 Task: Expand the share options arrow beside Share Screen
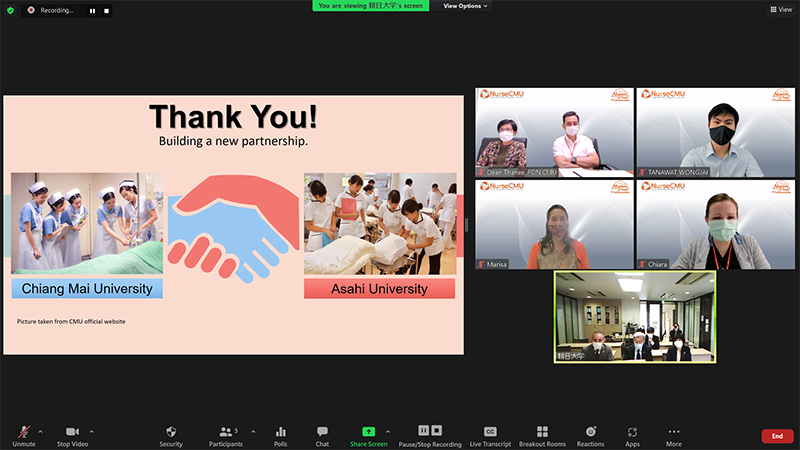(388, 432)
